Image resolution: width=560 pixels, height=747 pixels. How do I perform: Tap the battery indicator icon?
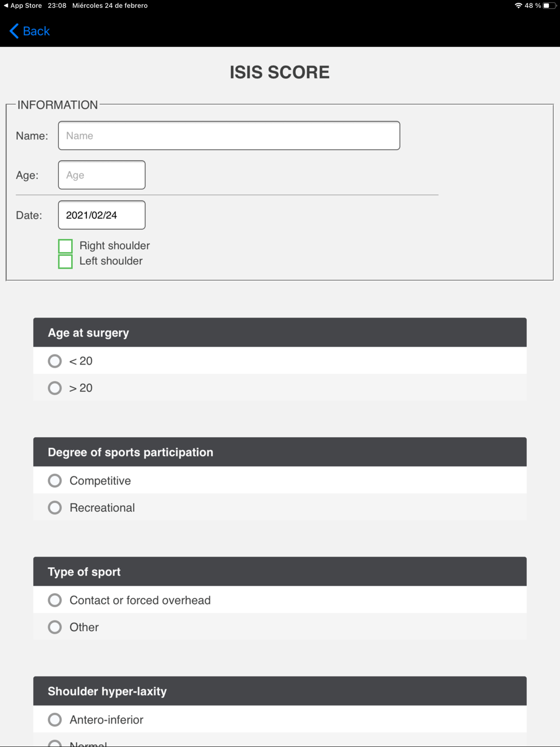pyautogui.click(x=549, y=6)
